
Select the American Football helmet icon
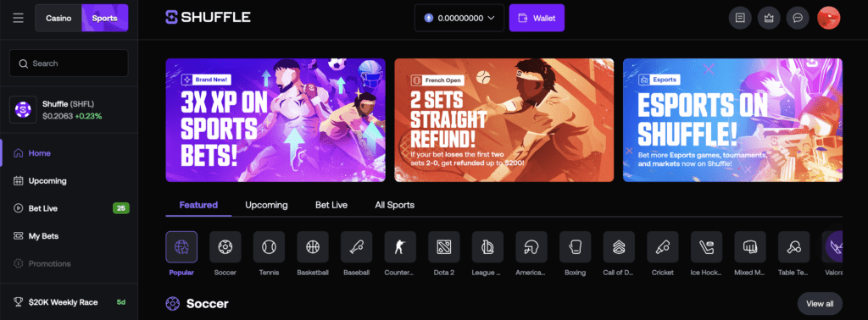coord(531,247)
